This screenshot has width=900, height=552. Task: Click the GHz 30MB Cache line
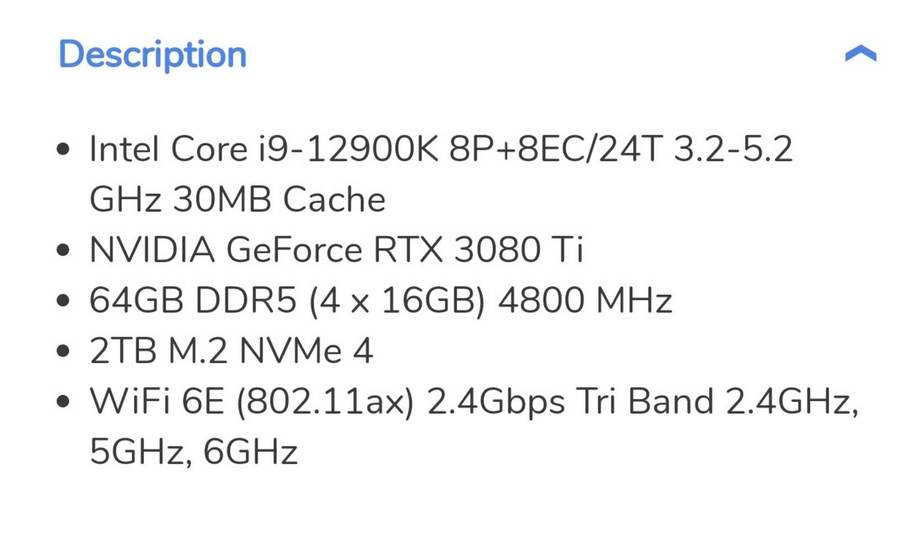tap(237, 200)
